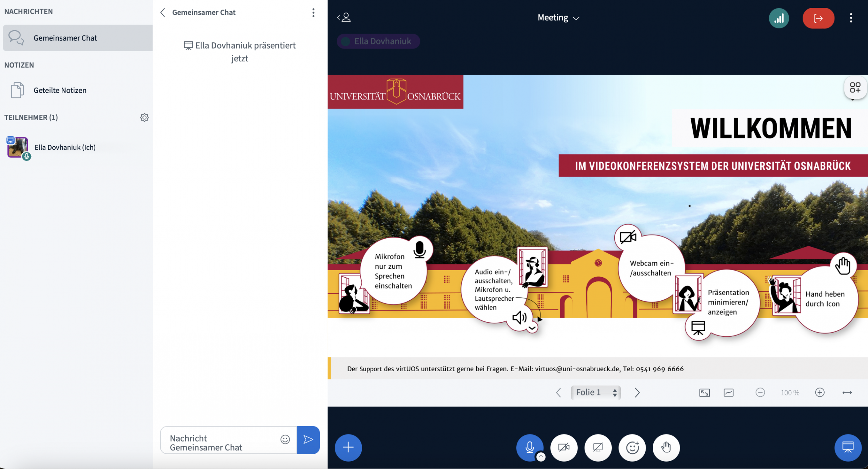This screenshot has height=469, width=868.
Task: Start screen sharing
Action: coord(598,448)
